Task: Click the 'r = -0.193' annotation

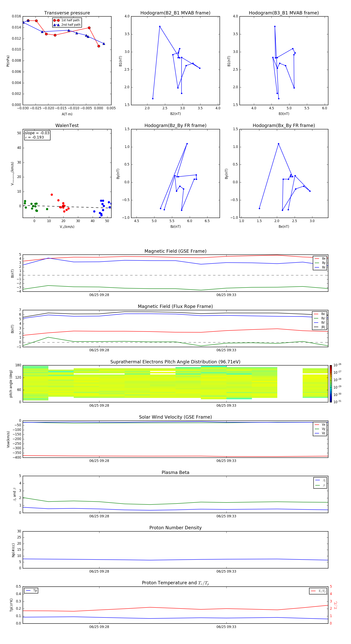Action: (35, 137)
